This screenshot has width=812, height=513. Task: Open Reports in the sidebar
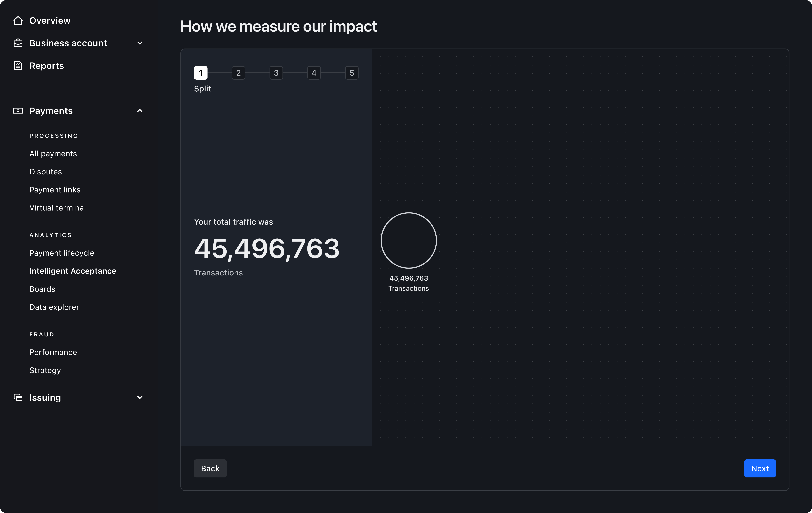[x=47, y=65]
